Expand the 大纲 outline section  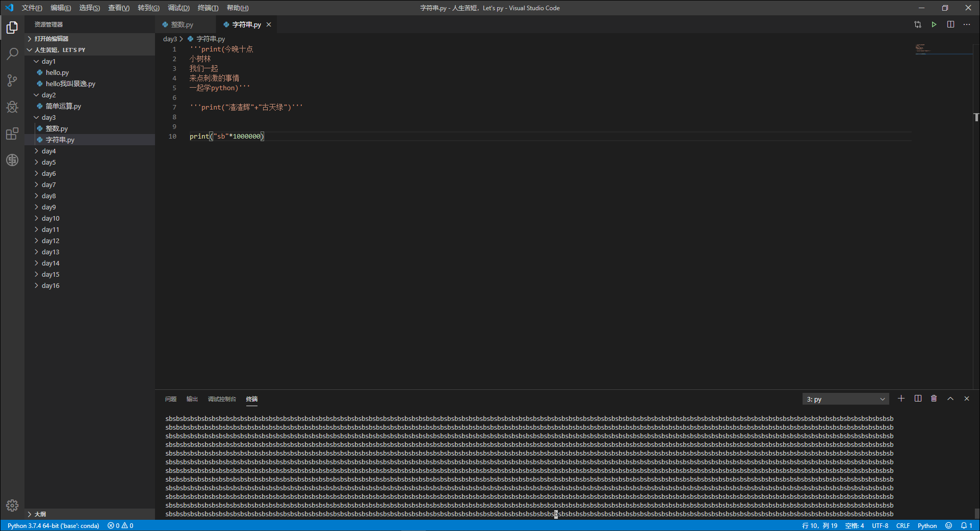90,514
